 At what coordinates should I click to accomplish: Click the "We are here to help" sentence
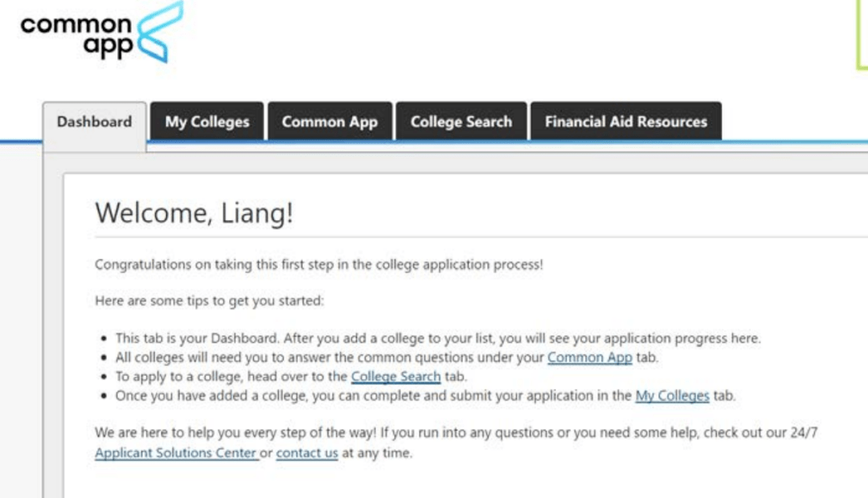tap(456, 433)
